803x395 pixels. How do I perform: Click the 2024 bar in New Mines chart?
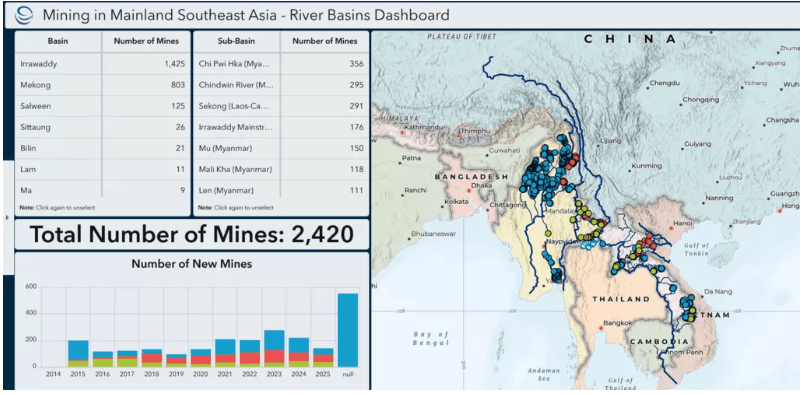(299, 352)
